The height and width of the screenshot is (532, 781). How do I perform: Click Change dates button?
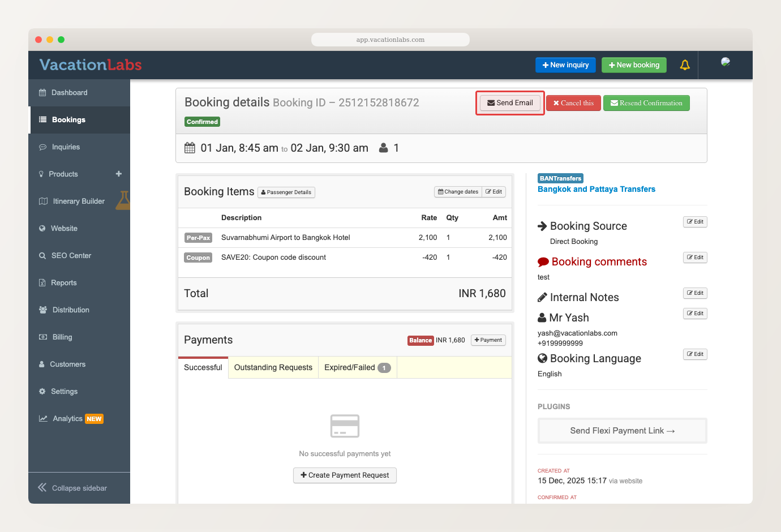tap(458, 192)
